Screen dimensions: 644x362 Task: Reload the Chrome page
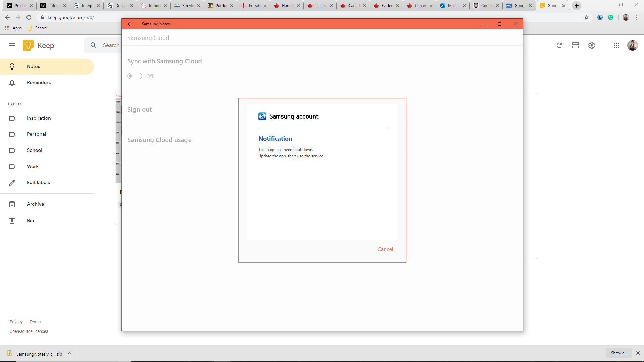pos(29,17)
